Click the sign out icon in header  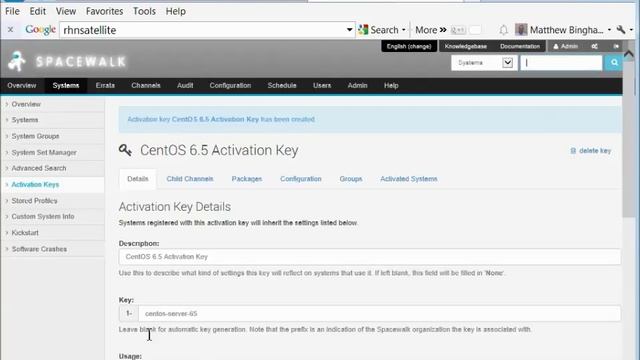click(x=616, y=46)
